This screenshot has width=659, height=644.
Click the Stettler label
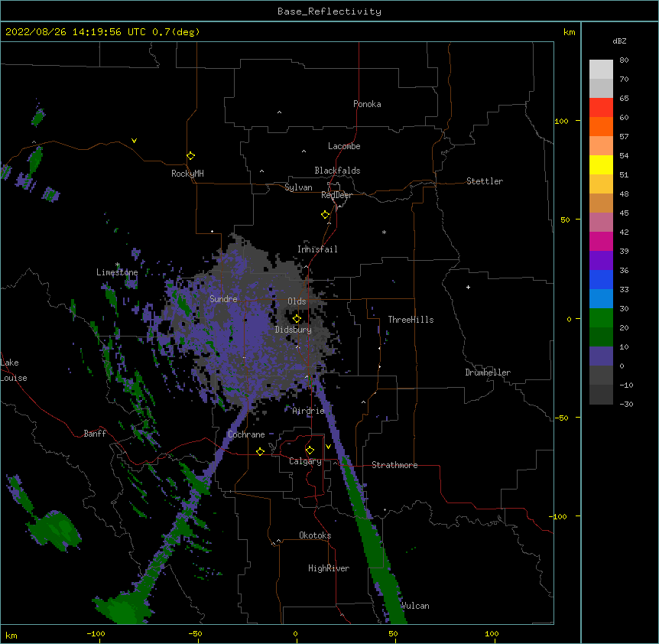[x=484, y=181]
